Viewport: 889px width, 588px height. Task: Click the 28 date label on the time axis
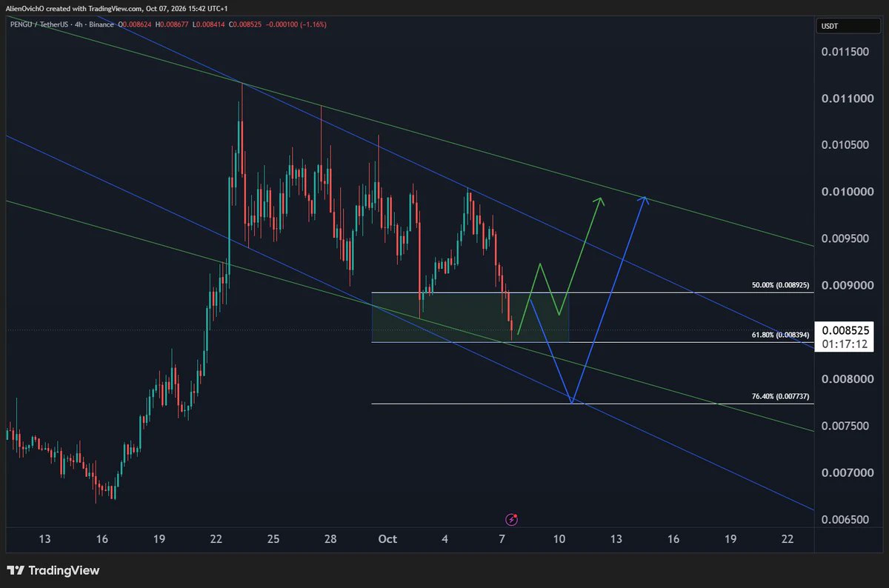[330, 539]
